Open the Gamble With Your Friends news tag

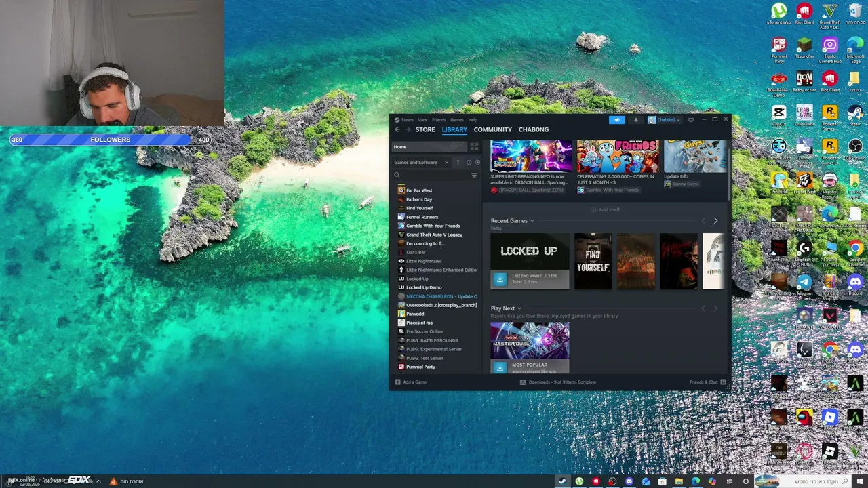[608, 190]
